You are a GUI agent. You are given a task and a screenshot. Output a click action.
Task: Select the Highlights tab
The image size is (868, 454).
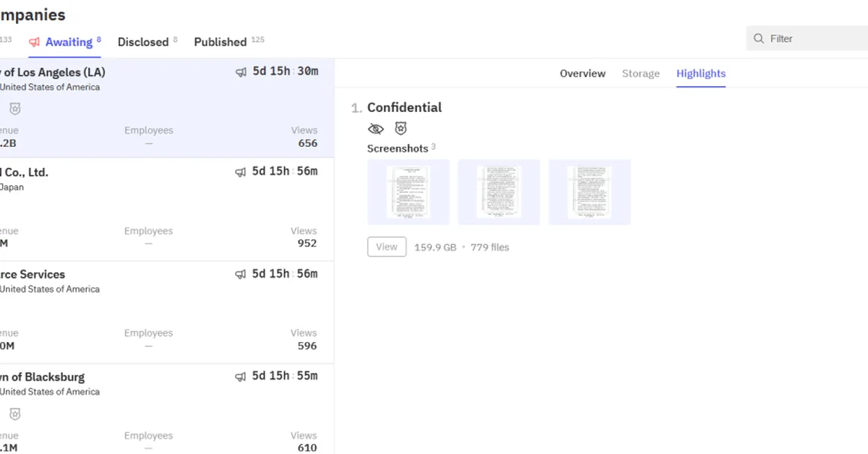coord(701,74)
